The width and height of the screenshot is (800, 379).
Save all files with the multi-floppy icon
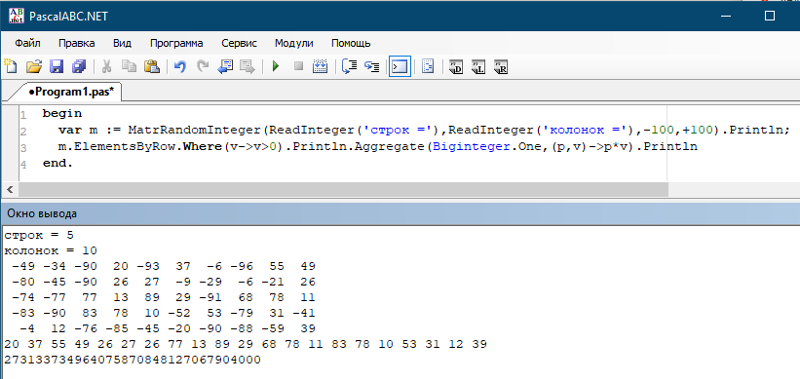point(79,66)
